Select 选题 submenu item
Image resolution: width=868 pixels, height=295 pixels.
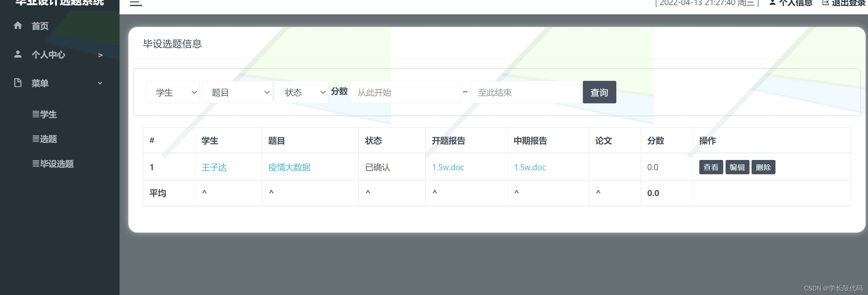point(44,139)
